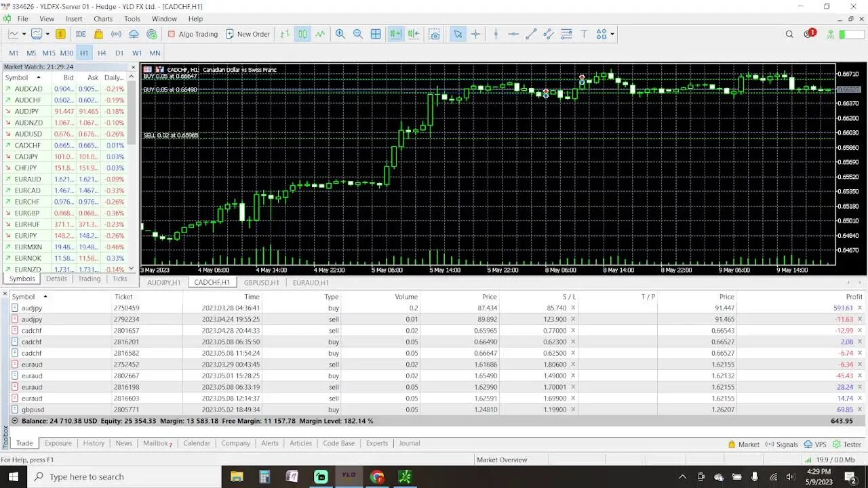
Task: Open the profiles dropdown arrow
Action: pyautogui.click(x=47, y=34)
